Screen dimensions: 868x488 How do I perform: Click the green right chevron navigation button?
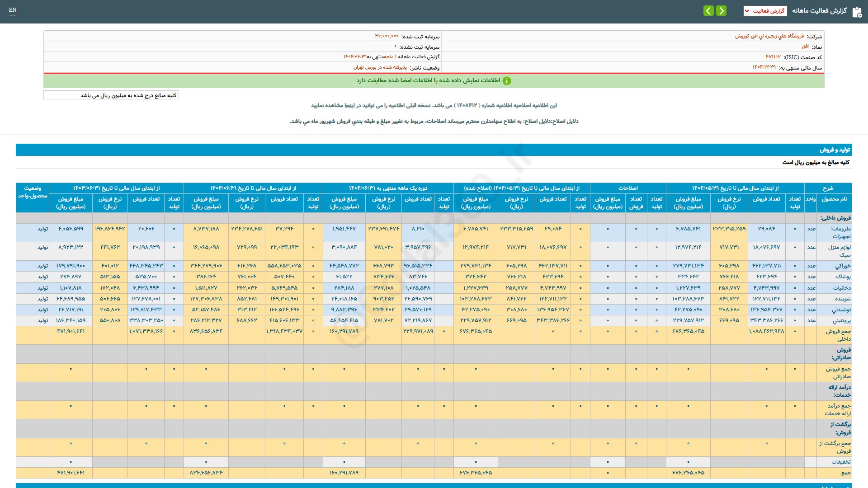pyautogui.click(x=721, y=10)
